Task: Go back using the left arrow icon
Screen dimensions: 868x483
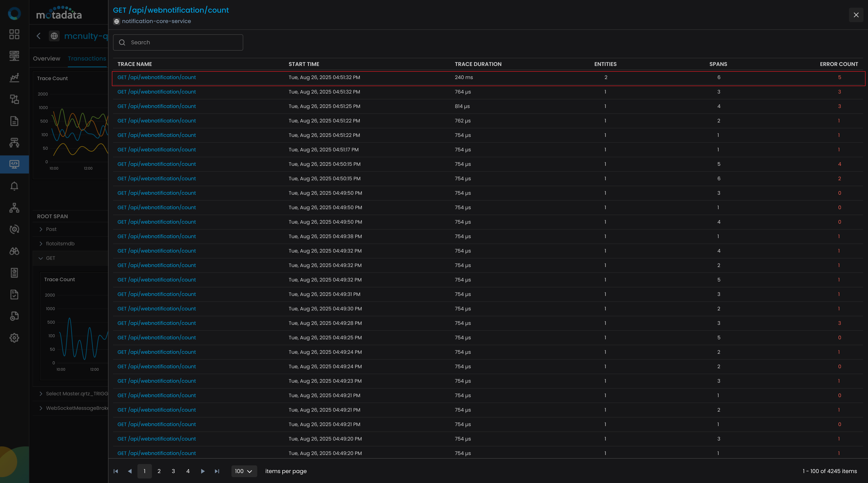Action: (x=38, y=36)
